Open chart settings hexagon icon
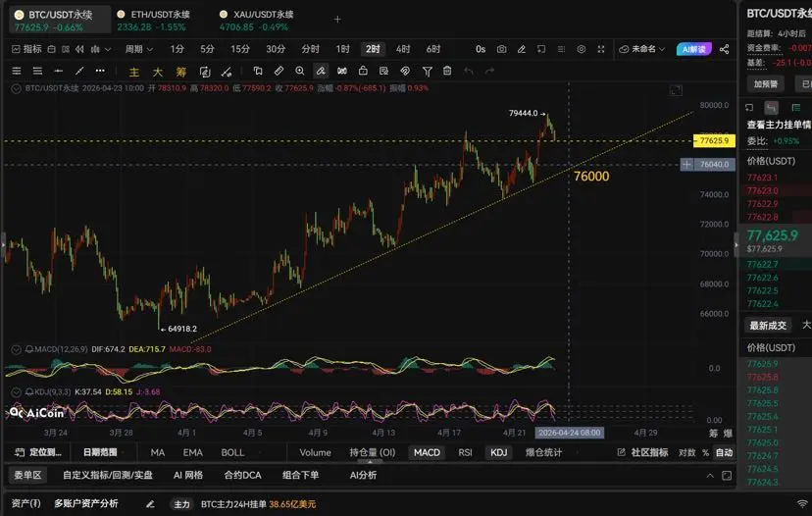 pos(581,49)
